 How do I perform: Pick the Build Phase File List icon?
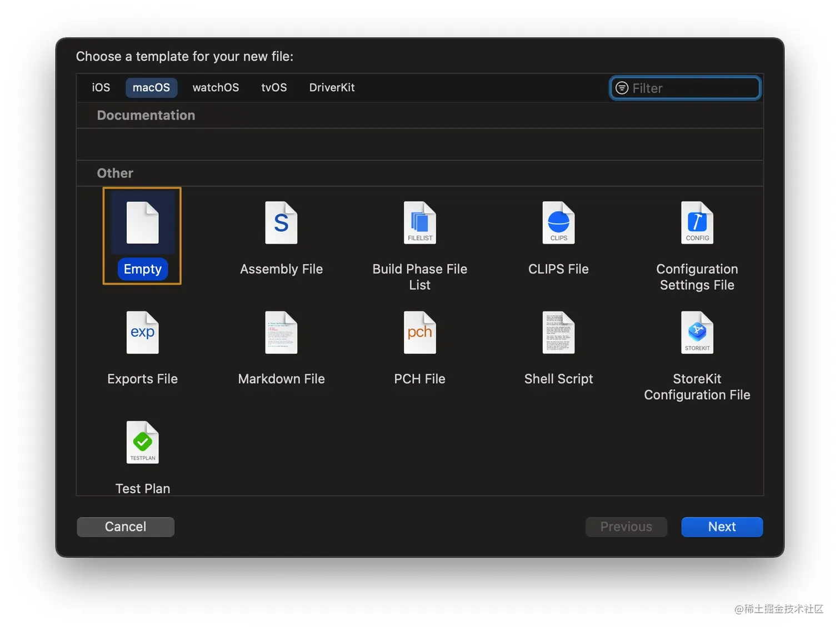pyautogui.click(x=420, y=222)
